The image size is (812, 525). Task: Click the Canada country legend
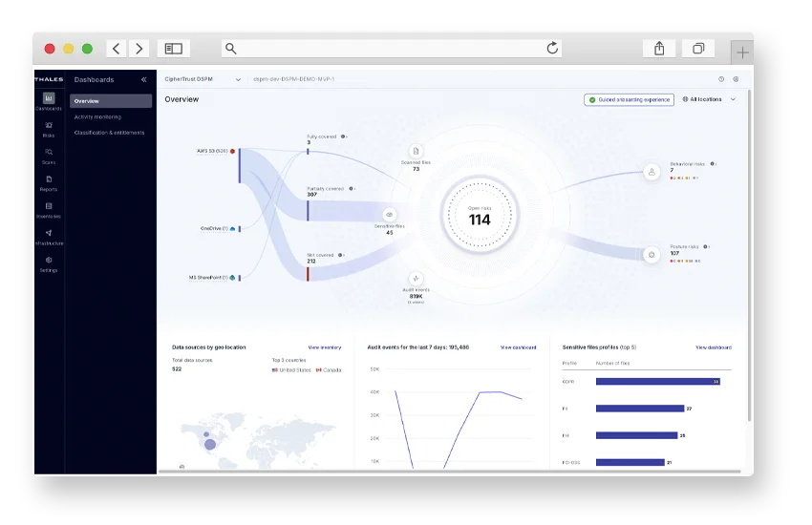(x=329, y=370)
